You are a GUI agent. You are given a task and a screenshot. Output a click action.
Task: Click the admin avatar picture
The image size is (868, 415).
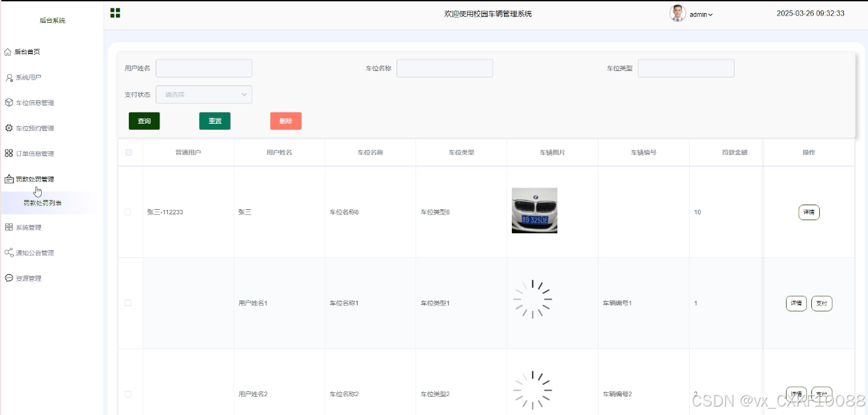(678, 14)
